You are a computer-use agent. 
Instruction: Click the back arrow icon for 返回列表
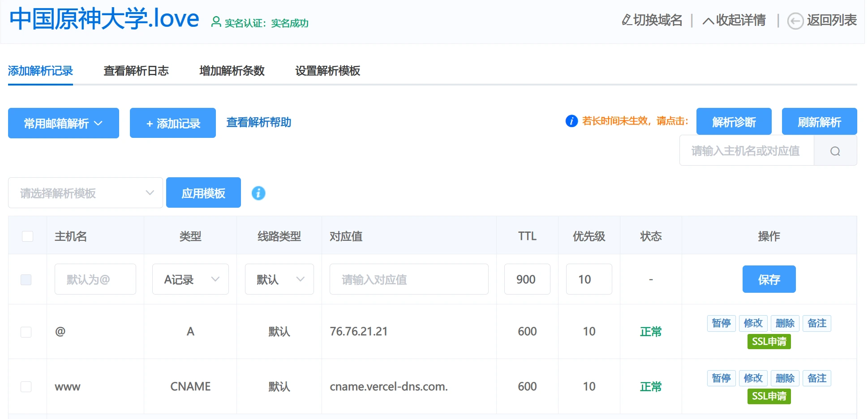pyautogui.click(x=795, y=21)
